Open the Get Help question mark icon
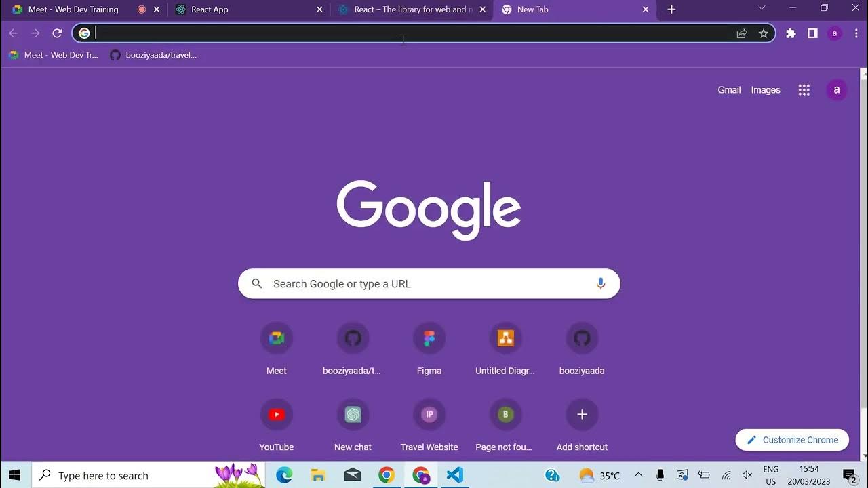 coord(552,475)
